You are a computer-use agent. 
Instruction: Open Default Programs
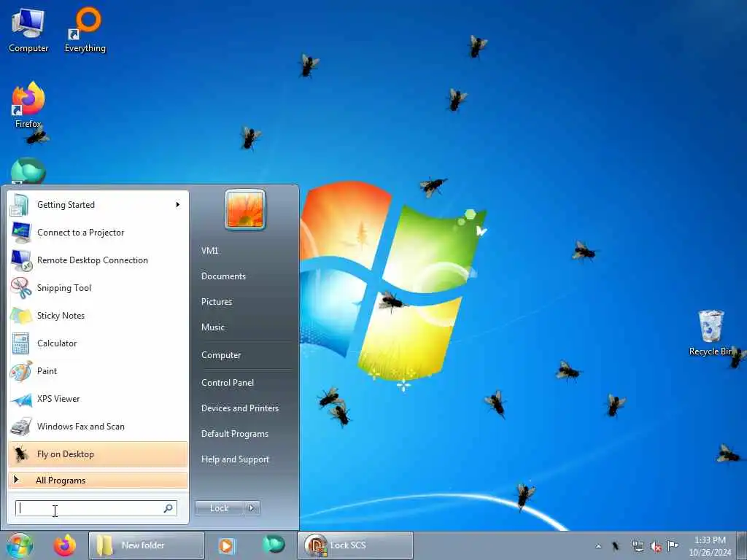234,434
